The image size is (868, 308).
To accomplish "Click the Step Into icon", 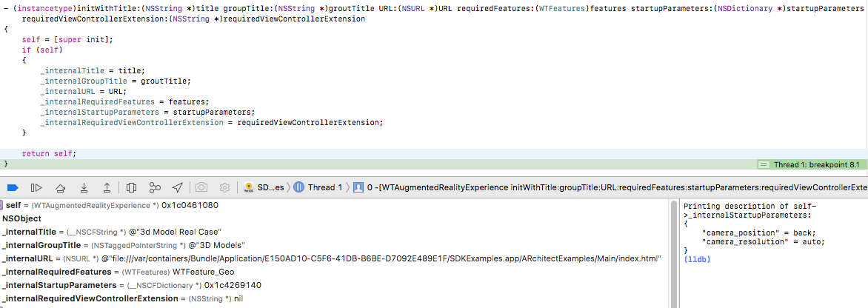I will pyautogui.click(x=84, y=187).
